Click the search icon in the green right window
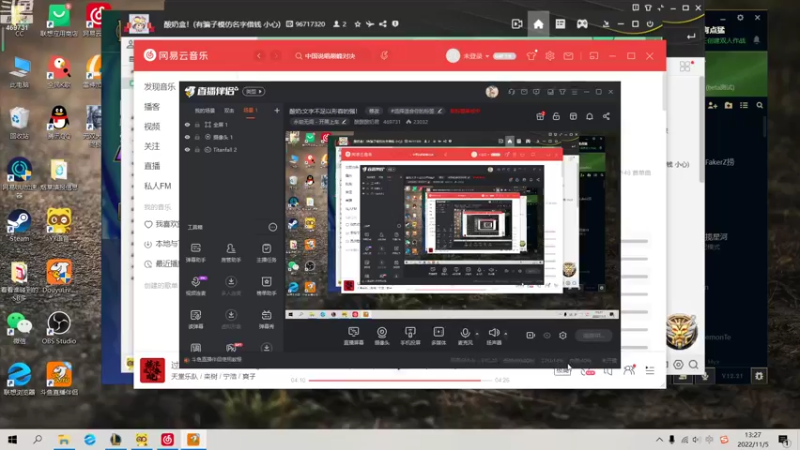 [760, 105]
